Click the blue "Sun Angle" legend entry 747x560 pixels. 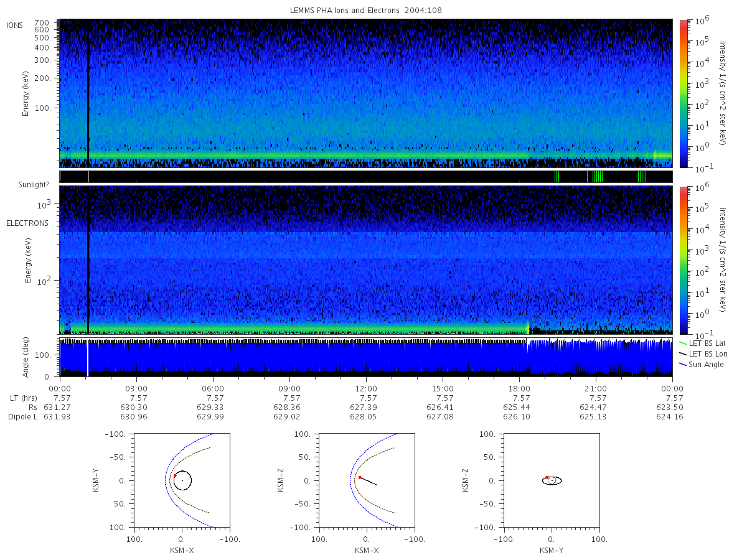(700, 364)
